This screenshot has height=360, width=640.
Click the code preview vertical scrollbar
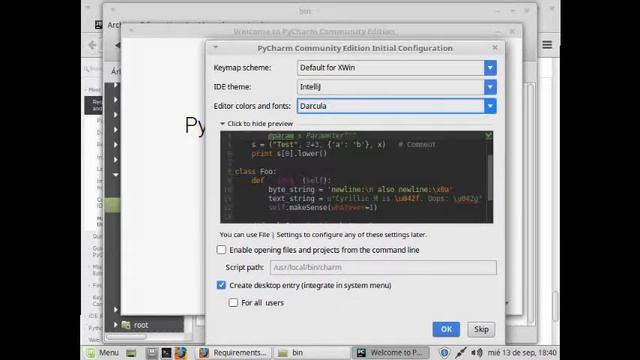click(x=490, y=177)
